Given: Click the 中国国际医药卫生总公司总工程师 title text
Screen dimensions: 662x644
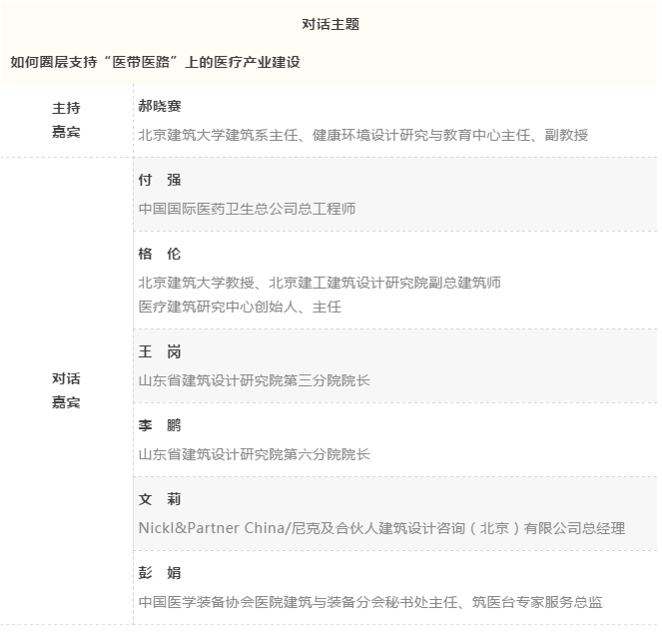Looking at the screenshot, I should pos(247,209).
